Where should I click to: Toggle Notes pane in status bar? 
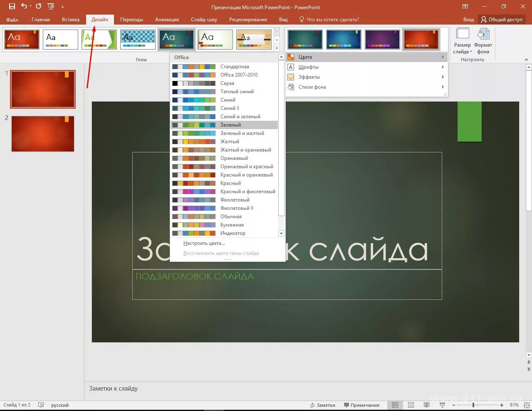pyautogui.click(x=323, y=405)
